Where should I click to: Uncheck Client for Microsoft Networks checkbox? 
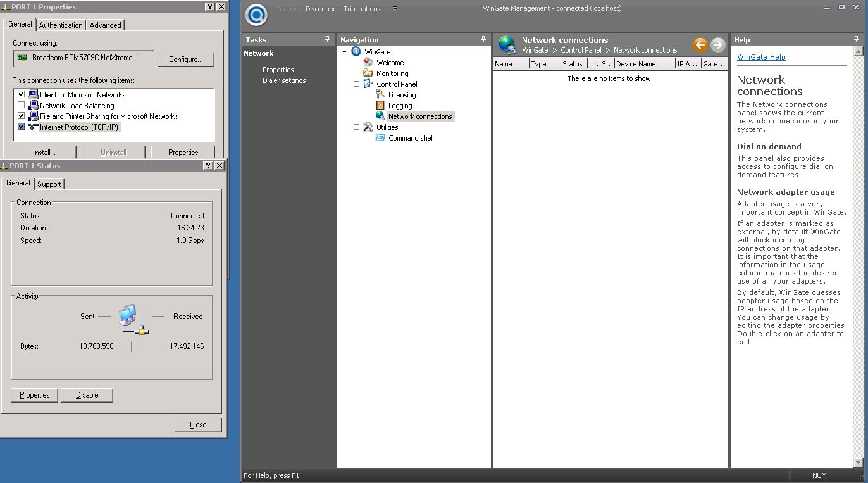point(22,94)
